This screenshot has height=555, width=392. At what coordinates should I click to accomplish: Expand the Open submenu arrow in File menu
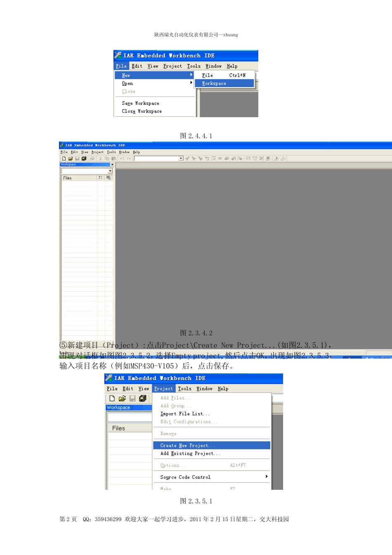pyautogui.click(x=191, y=83)
